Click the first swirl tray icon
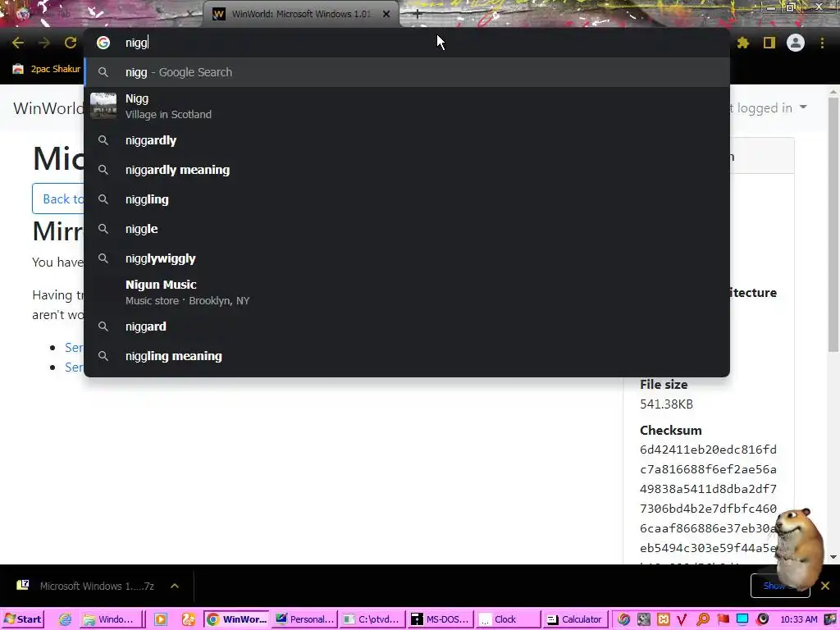The height and width of the screenshot is (630, 840). (x=623, y=619)
